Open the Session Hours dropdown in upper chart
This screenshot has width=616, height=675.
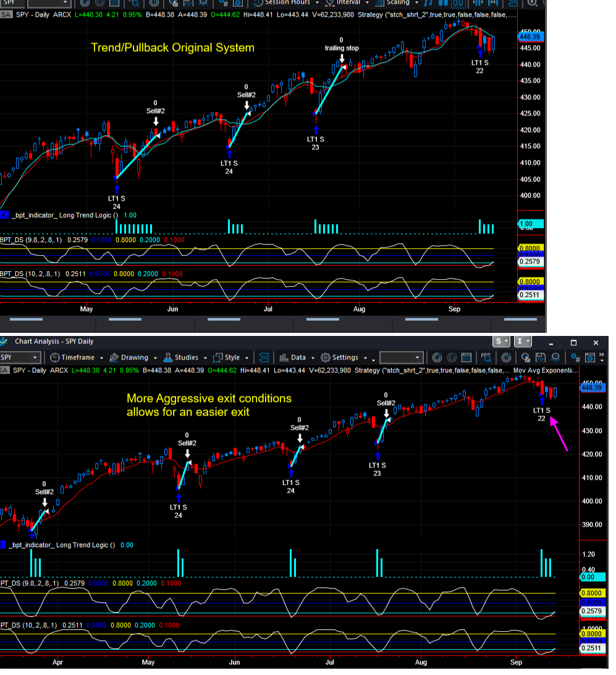[x=287, y=2]
